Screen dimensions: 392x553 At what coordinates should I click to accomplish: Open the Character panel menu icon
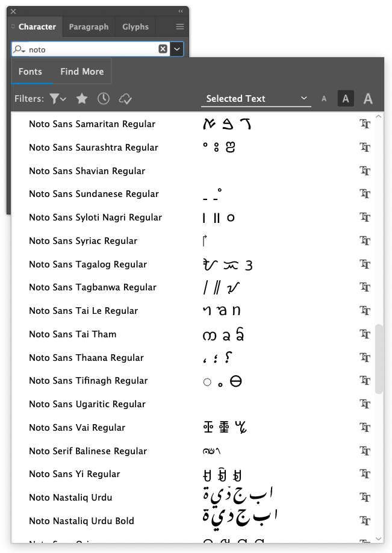pyautogui.click(x=180, y=27)
